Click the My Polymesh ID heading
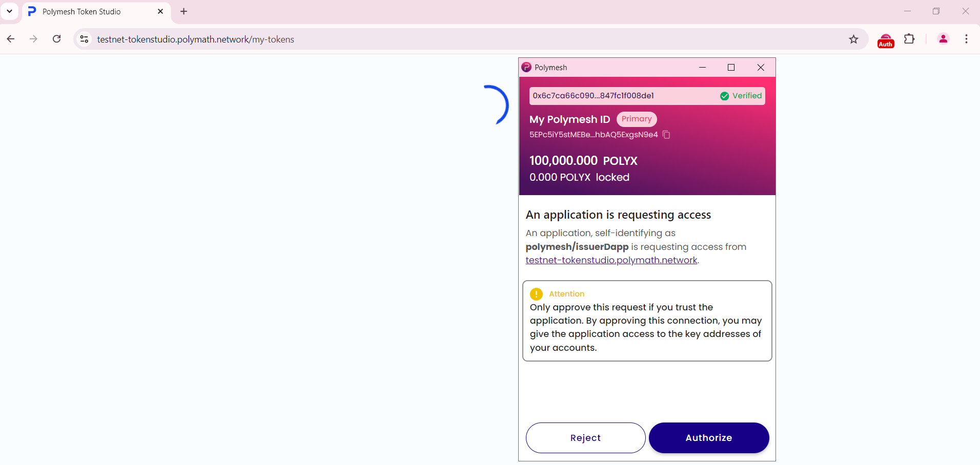Image resolution: width=980 pixels, height=465 pixels. point(569,119)
